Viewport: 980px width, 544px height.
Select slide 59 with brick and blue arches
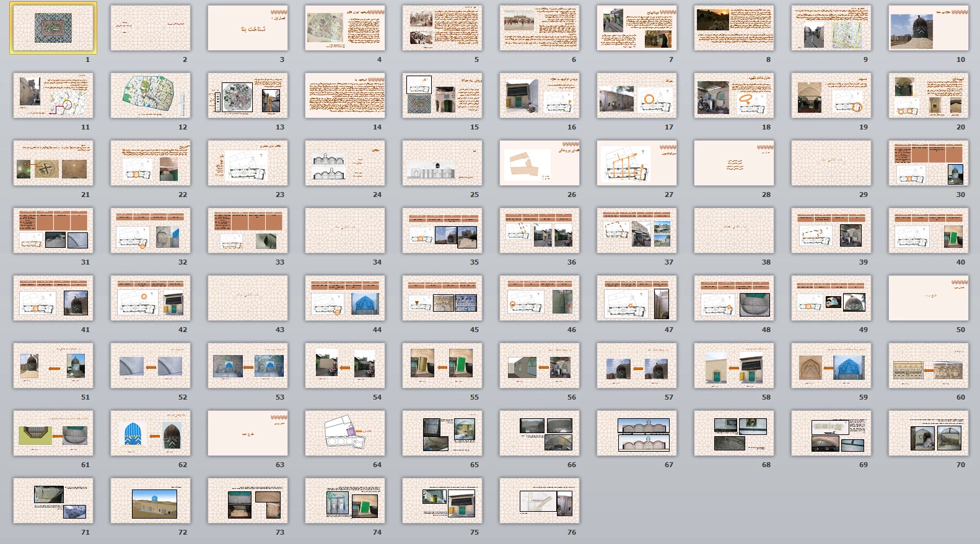pos(831,366)
